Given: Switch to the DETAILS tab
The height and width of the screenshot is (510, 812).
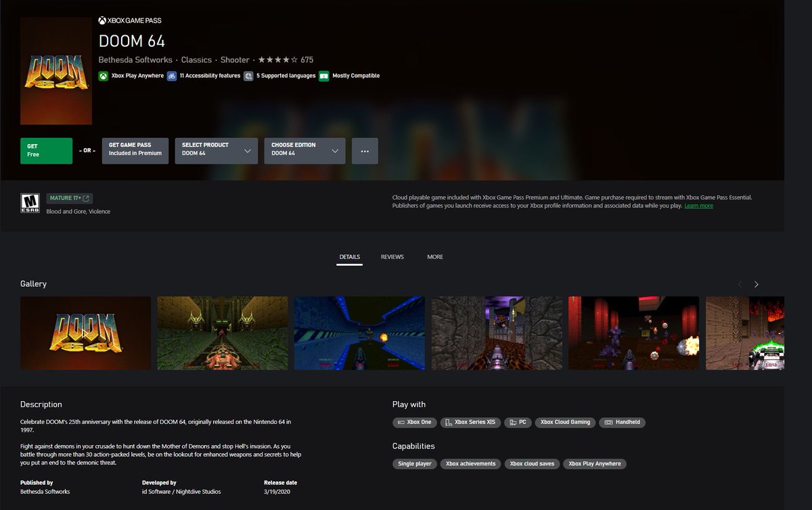Looking at the screenshot, I should [x=350, y=257].
